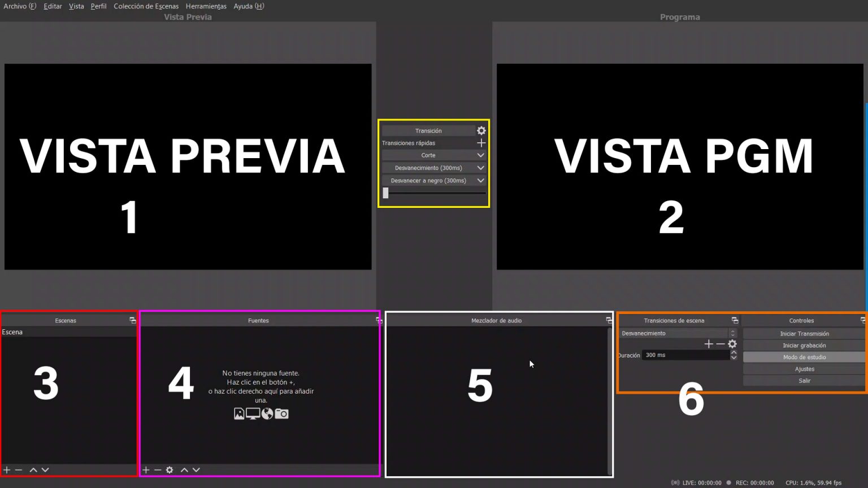Open the Transiciones de escena gear icon
The image size is (868, 488).
tap(732, 343)
